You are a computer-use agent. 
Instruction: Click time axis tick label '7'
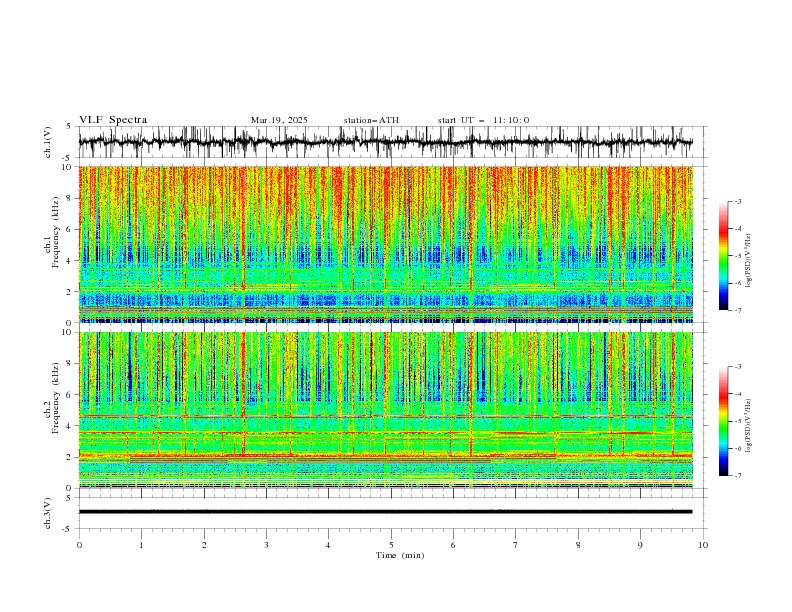click(516, 545)
